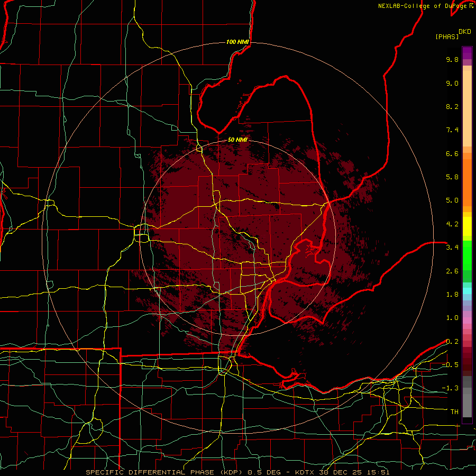This screenshot has height=476, width=476.
Task: Pick the cyan segment of the color bar
Action: (467, 291)
